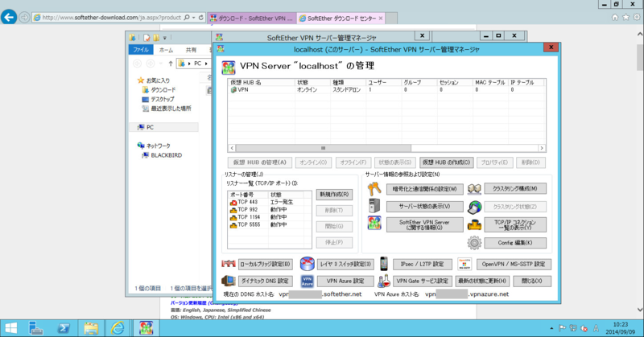Click the 新規作成(R) listener button
Image resolution: width=644 pixels, height=337 pixels.
coord(334,195)
